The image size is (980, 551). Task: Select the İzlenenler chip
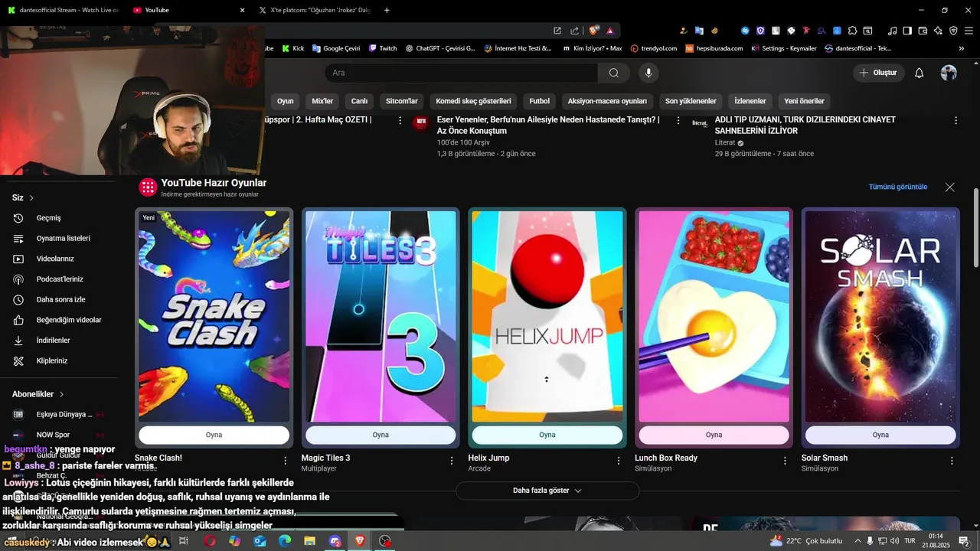click(x=750, y=101)
